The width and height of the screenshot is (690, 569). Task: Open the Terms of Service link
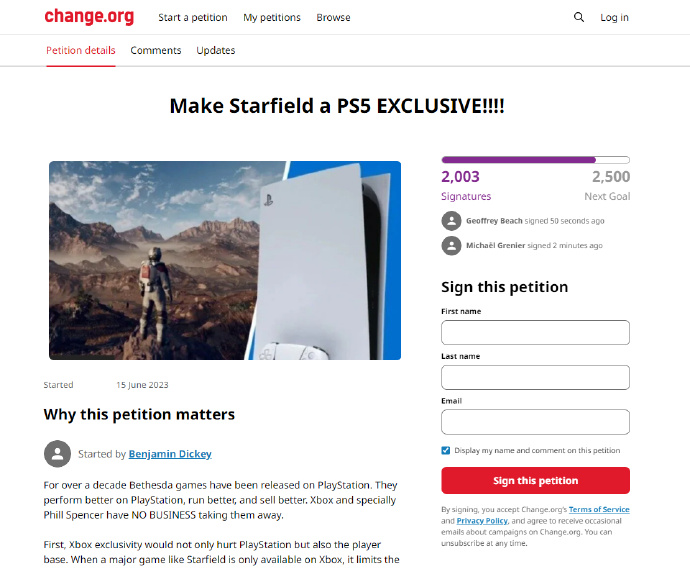pos(599,509)
